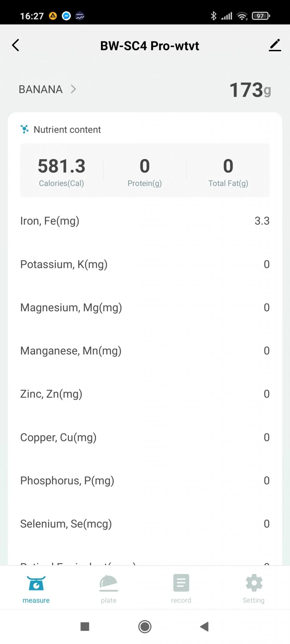Tap the edit pencil icon

click(x=275, y=45)
